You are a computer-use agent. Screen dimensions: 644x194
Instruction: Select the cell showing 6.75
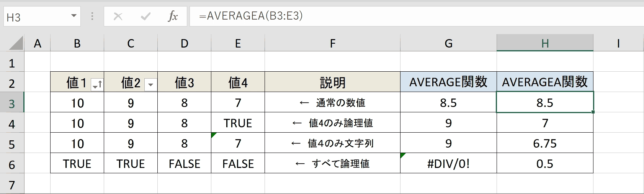[545, 143]
